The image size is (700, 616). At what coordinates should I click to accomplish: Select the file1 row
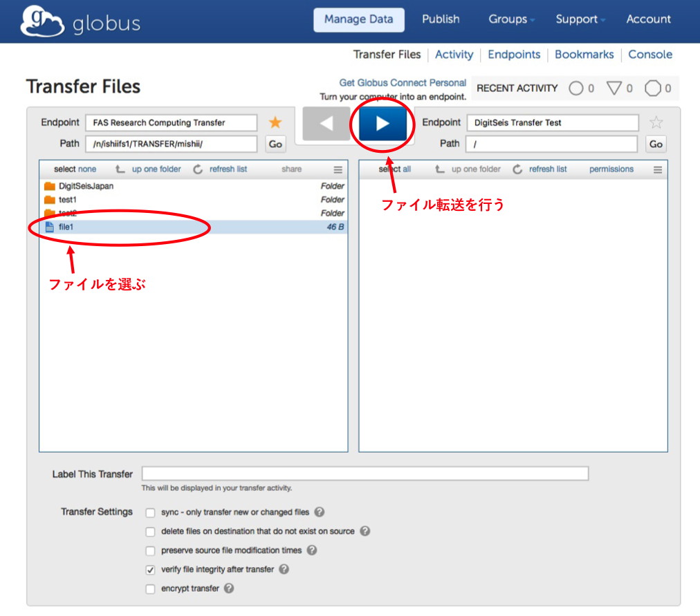[x=193, y=227]
